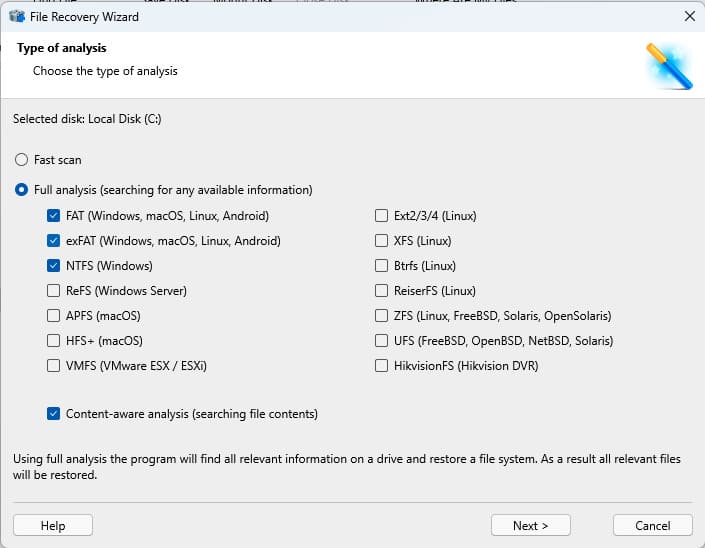Check the APFS (macOS) option
Image resolution: width=705 pixels, height=548 pixels.
click(53, 316)
